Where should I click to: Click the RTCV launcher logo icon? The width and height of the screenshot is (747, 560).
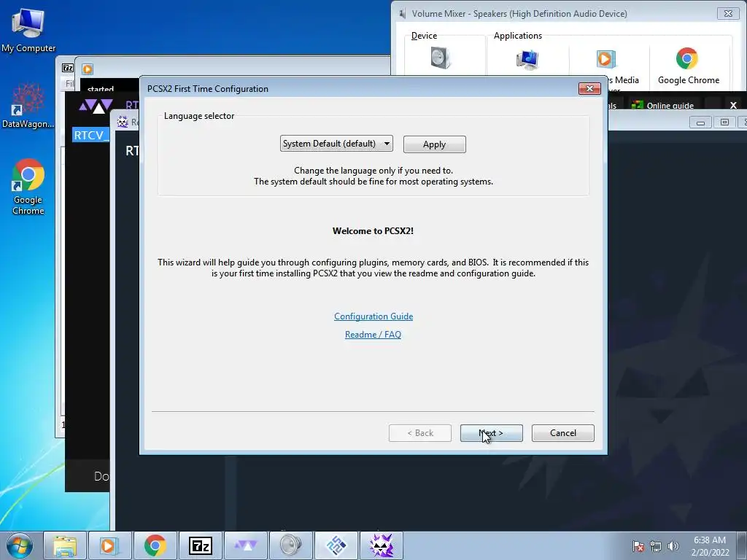(96, 105)
